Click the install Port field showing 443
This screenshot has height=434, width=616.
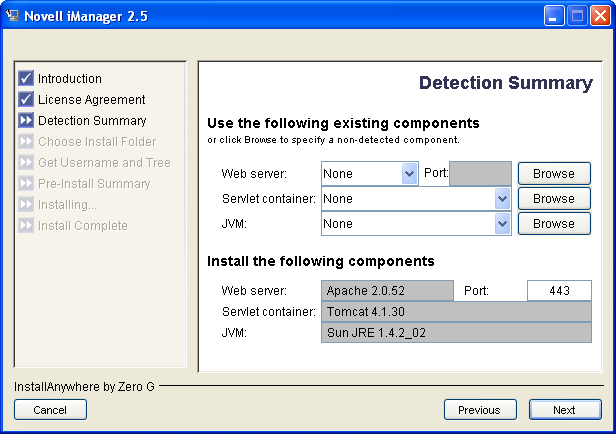coord(559,290)
